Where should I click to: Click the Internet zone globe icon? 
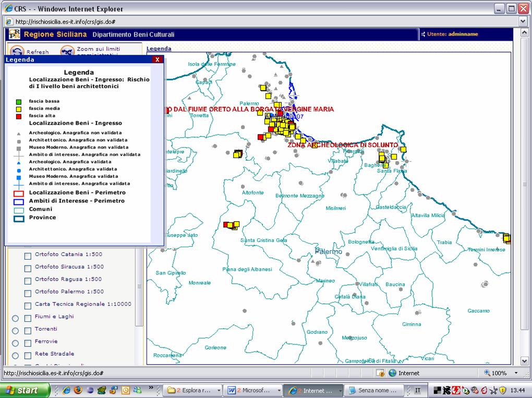coord(392,373)
